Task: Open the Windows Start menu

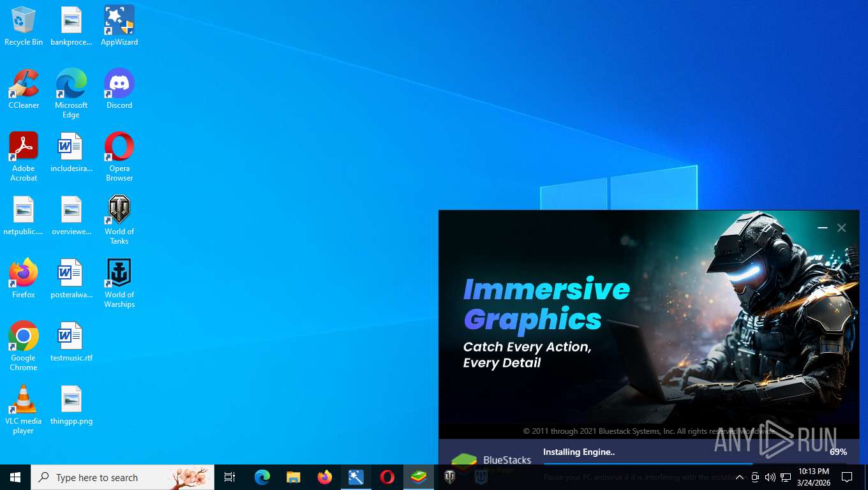Action: pos(15,477)
